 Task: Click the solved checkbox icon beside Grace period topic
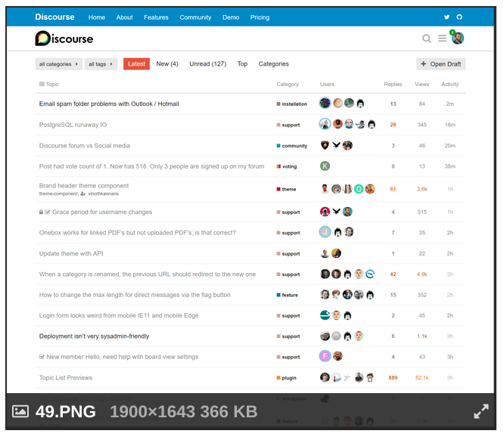point(48,212)
